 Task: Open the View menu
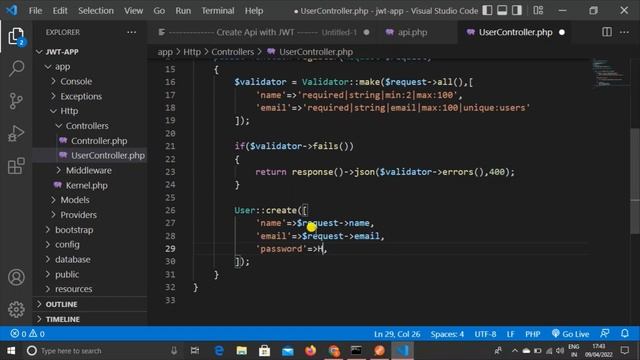(133, 11)
